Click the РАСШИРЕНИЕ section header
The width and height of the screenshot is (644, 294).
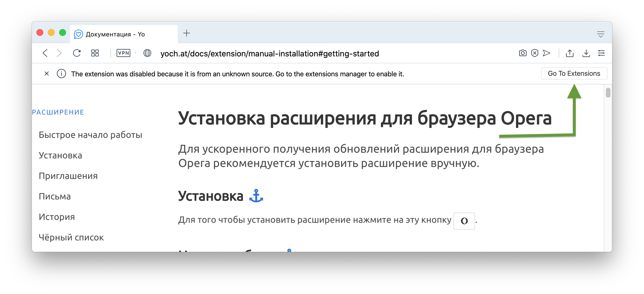(x=58, y=112)
